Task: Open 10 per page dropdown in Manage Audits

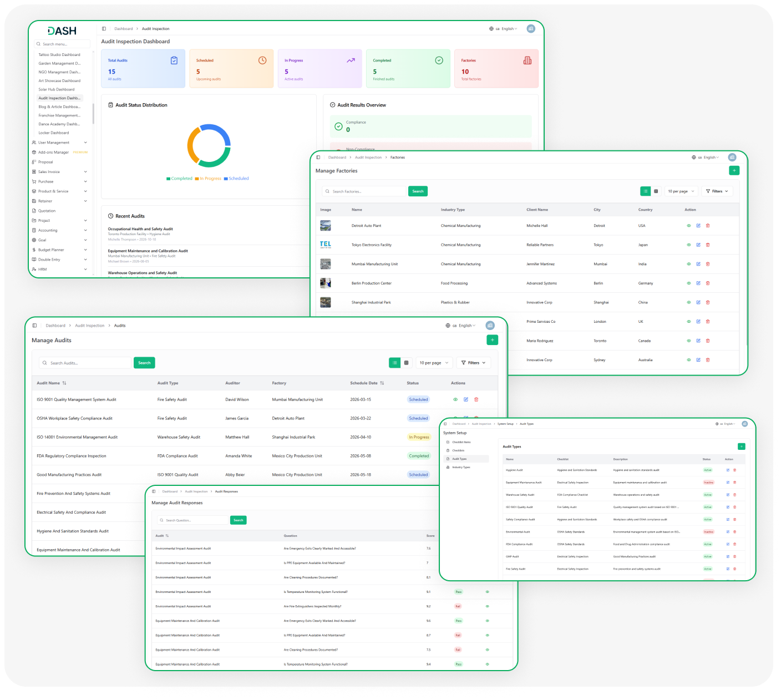Action: pyautogui.click(x=434, y=363)
